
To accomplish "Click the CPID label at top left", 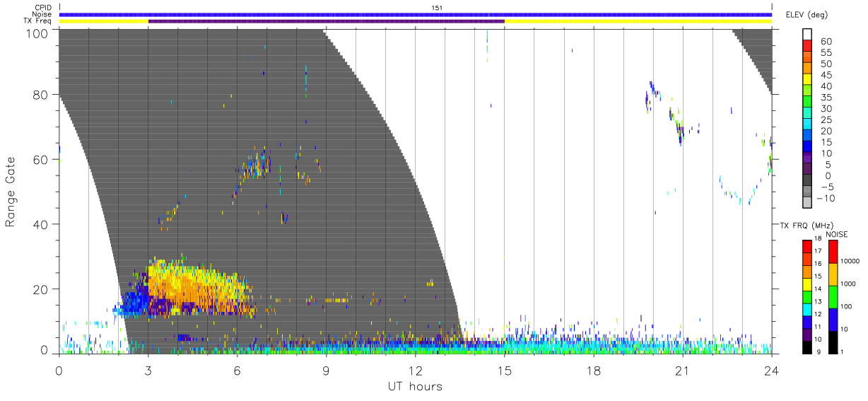I will pyautogui.click(x=42, y=8).
